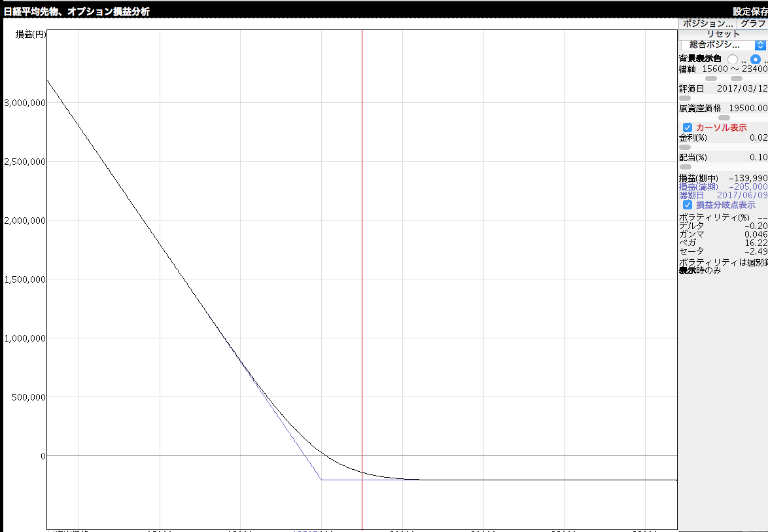This screenshot has width=768, height=532.
Task: Click the 評価日 value 2017/03/12
Action: pos(742,88)
